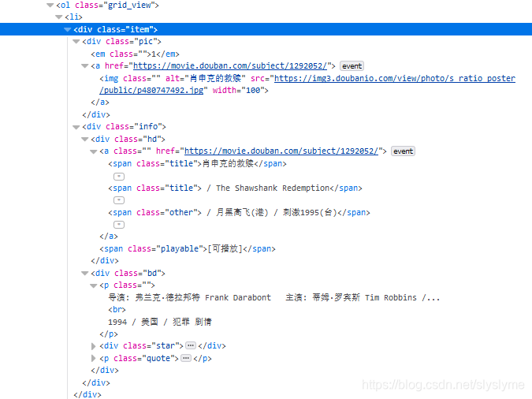Collapse the p class="" node
This screenshot has width=532, height=399.
94,285
